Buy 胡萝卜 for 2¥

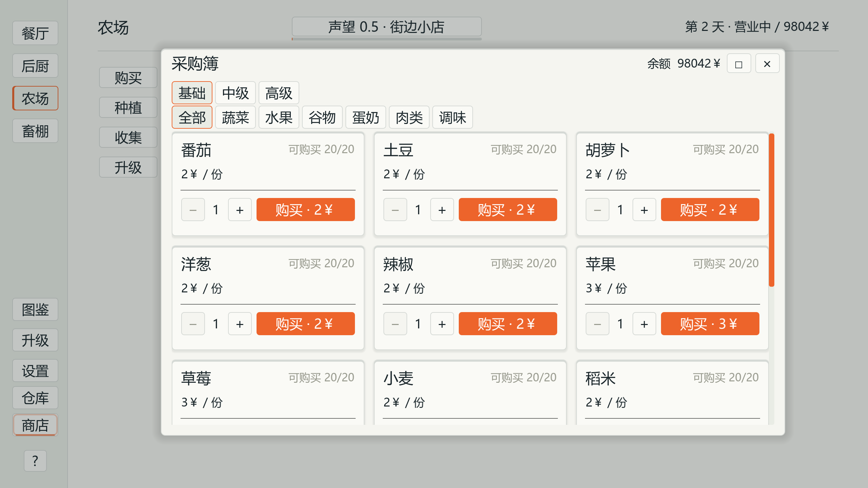(710, 210)
